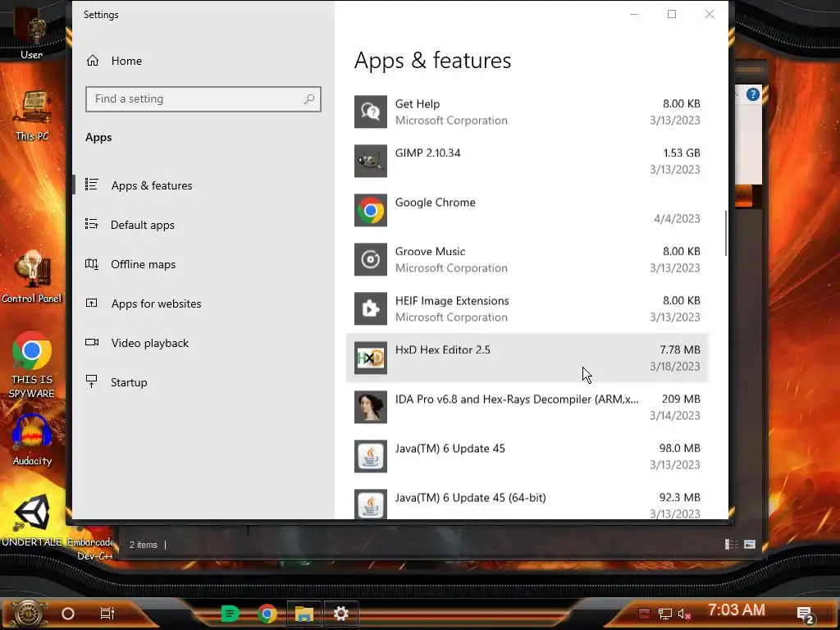
Task: Click the Apps & features list scrollbar
Action: (x=726, y=233)
